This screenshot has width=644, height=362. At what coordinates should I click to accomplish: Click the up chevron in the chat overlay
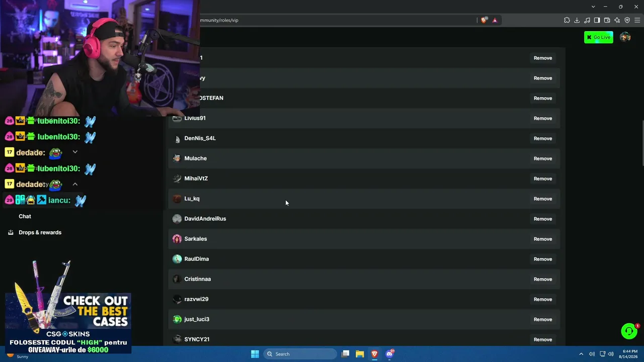75,184
